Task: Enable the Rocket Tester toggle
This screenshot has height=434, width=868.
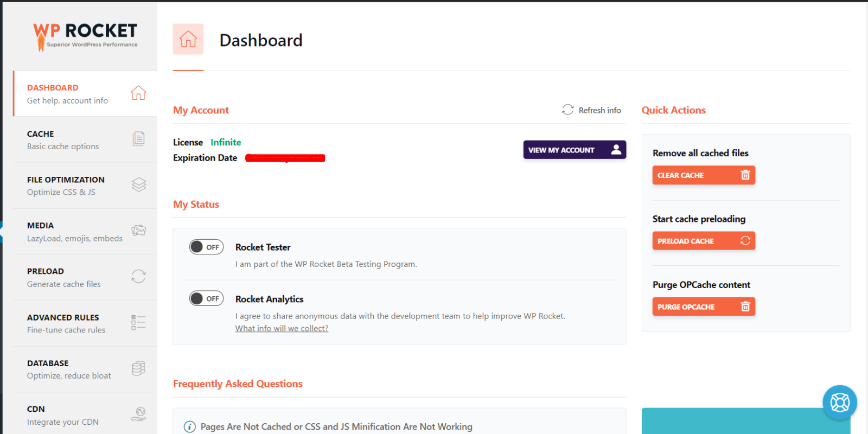Action: (206, 247)
